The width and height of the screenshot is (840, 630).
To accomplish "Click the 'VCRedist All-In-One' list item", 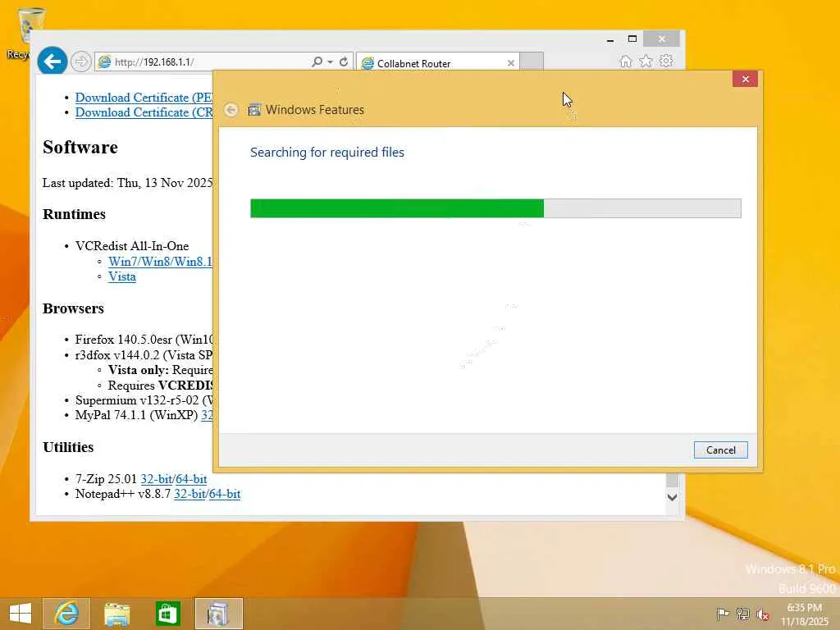I will coord(132,246).
